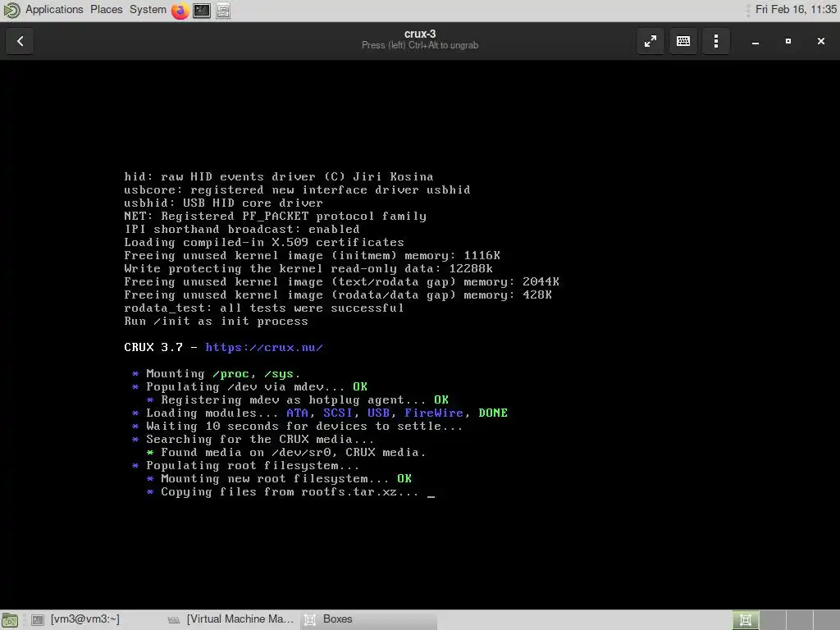Screen dimensions: 840x630
Task: Click 'NET: Registered PF_PACKET protocol family' line
Action: click(276, 217)
